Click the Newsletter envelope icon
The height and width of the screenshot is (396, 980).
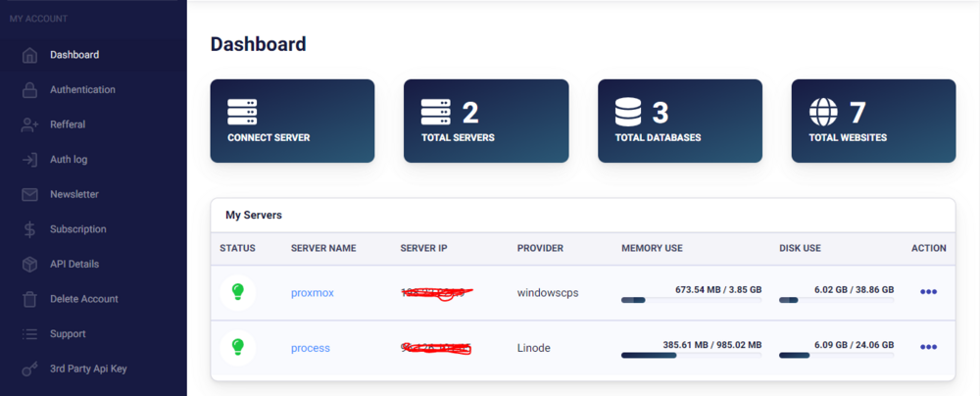point(30,194)
